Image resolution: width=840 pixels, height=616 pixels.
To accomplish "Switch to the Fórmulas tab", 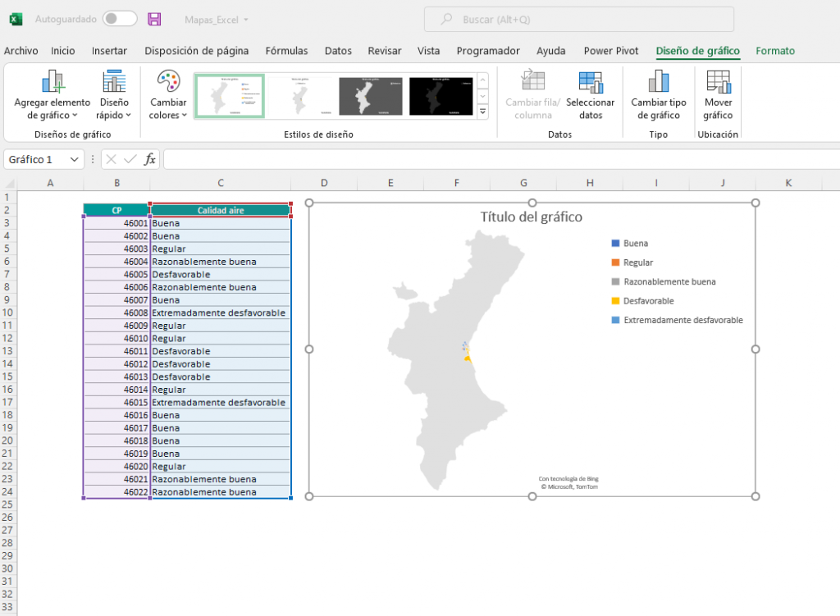I will pyautogui.click(x=286, y=51).
